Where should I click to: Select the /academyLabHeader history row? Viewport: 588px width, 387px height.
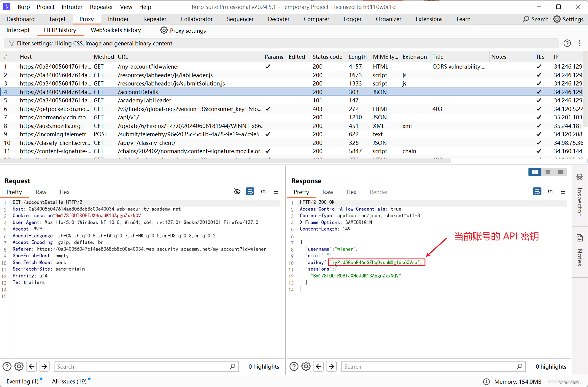144,100
